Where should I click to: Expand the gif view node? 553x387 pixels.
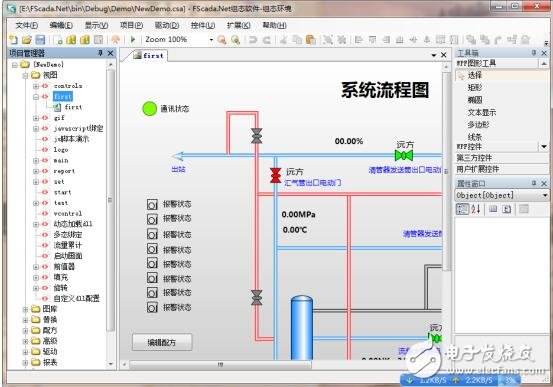36,118
